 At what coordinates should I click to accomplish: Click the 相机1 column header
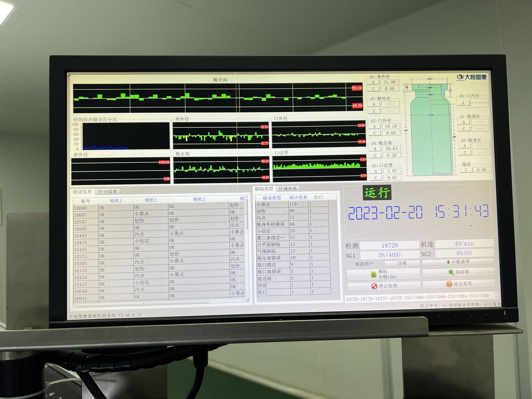click(116, 201)
